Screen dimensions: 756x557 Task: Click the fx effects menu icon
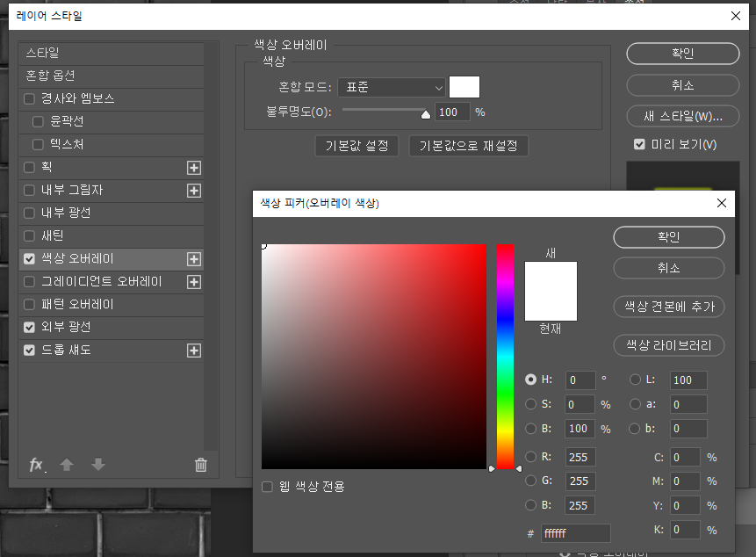tap(37, 465)
